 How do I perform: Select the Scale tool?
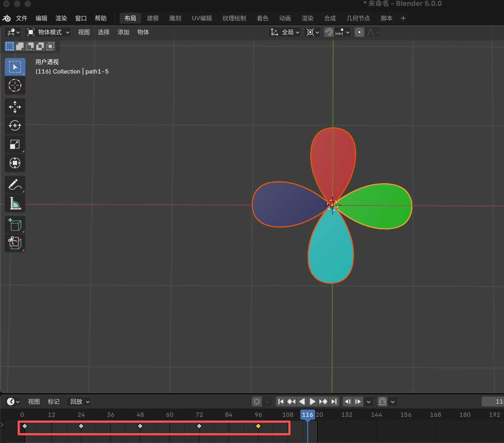[15, 144]
